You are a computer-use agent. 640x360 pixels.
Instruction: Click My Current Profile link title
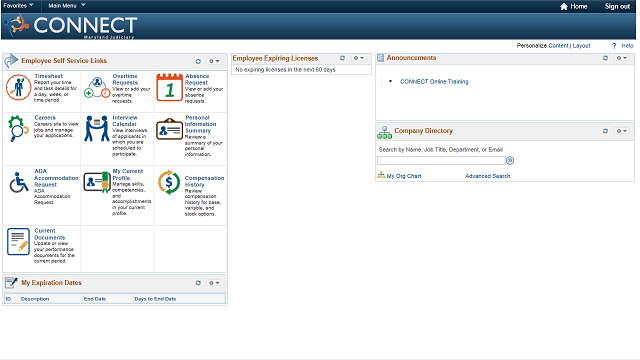coord(127,175)
